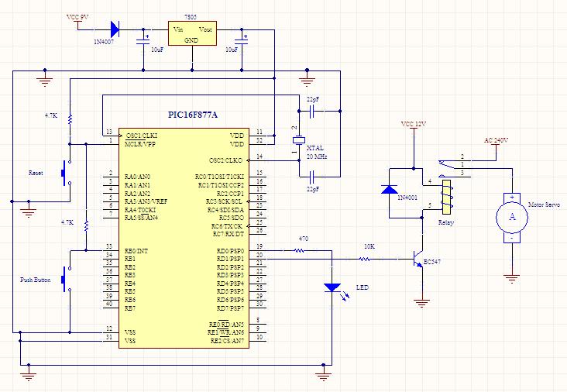The image size is (567, 392).
Task: Click the 7805 voltage regulator block
Action: pyautogui.click(x=191, y=33)
